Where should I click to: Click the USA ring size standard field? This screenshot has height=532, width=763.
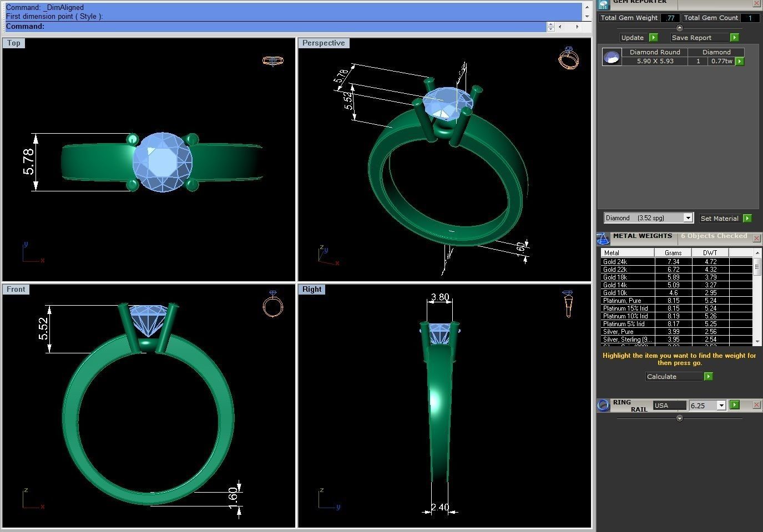(x=669, y=406)
